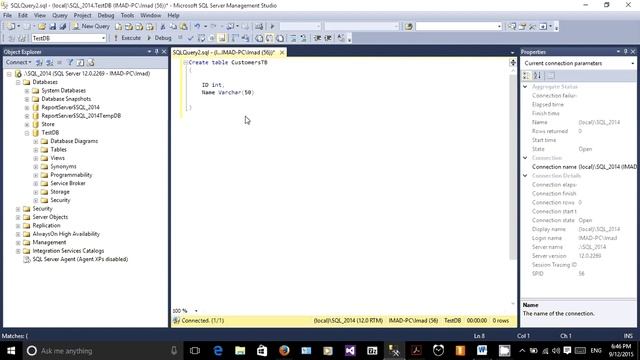Click the Decrease Indent icon

pyautogui.click(x=317, y=38)
